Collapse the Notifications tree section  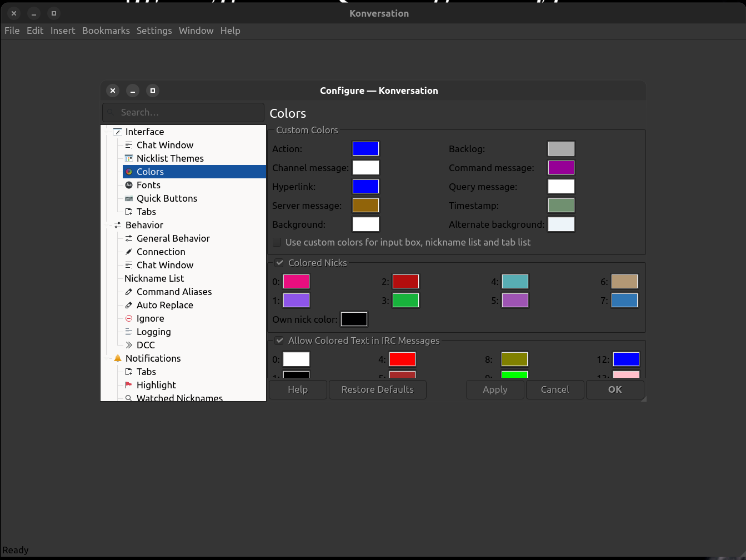pos(107,358)
